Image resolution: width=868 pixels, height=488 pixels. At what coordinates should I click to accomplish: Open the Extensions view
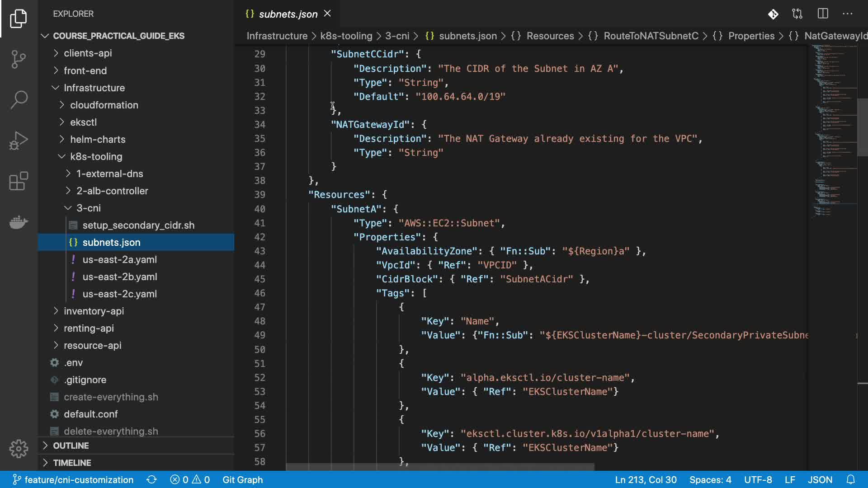click(19, 181)
